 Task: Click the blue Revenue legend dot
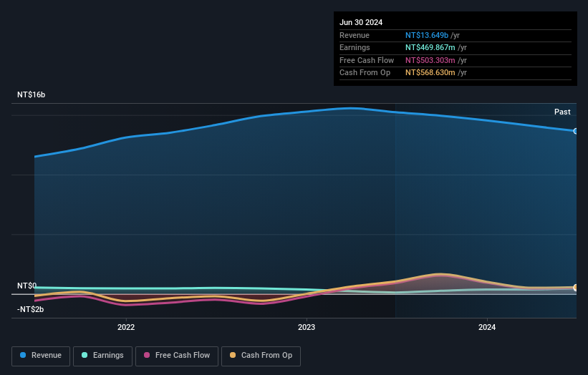tap(23, 355)
